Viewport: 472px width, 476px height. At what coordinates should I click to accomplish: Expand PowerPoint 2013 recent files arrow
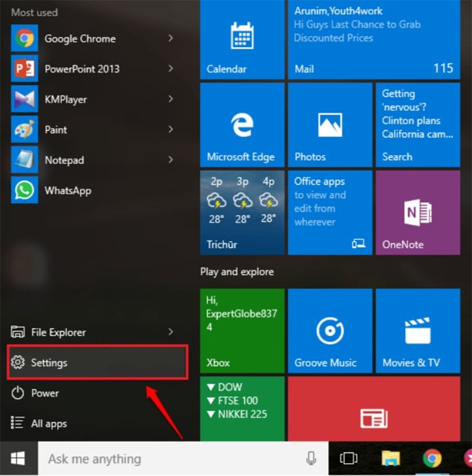coord(170,69)
